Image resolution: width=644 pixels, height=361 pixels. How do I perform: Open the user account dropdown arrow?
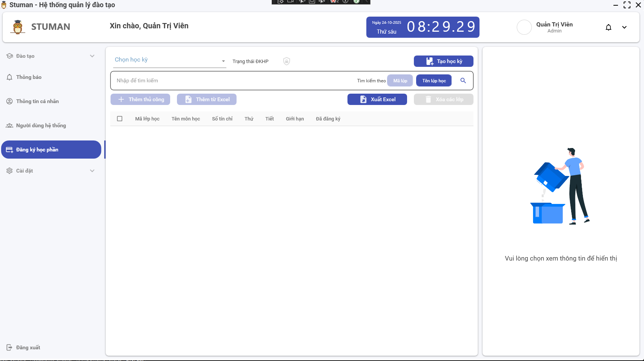pos(624,27)
